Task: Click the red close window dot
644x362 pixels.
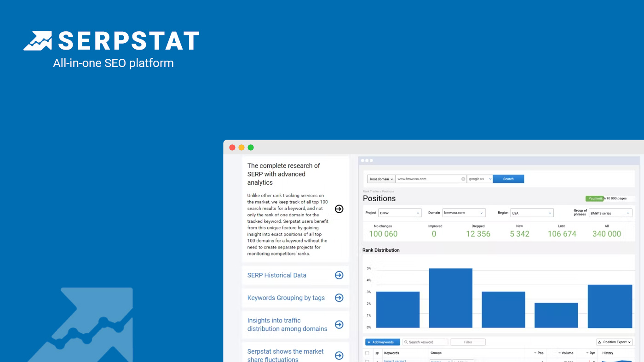Action: pyautogui.click(x=232, y=147)
